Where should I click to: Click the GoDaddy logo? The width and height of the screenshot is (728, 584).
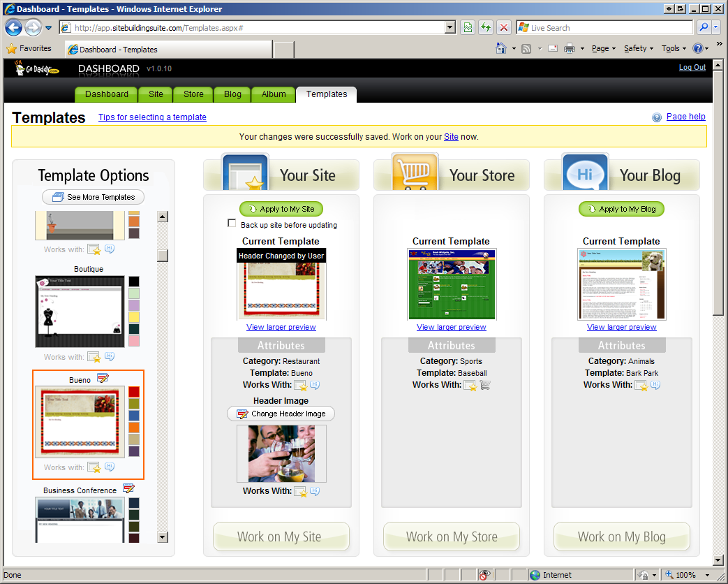coord(37,68)
